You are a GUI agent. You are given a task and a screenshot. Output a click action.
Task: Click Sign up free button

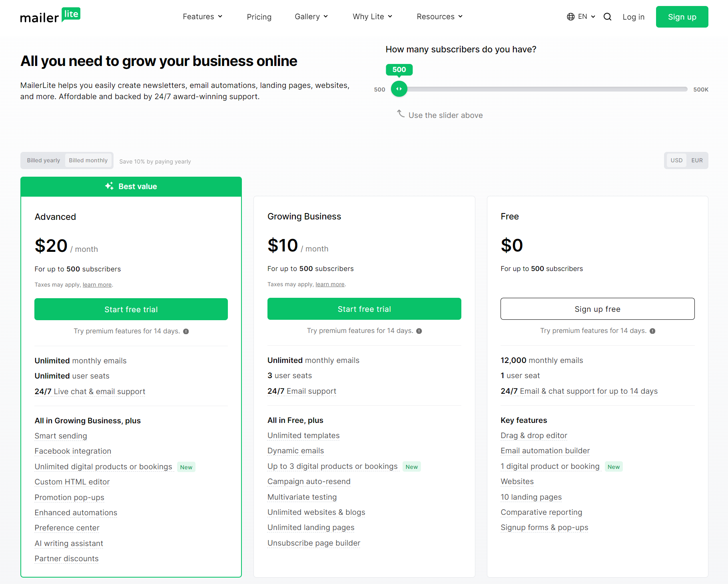pyautogui.click(x=597, y=309)
